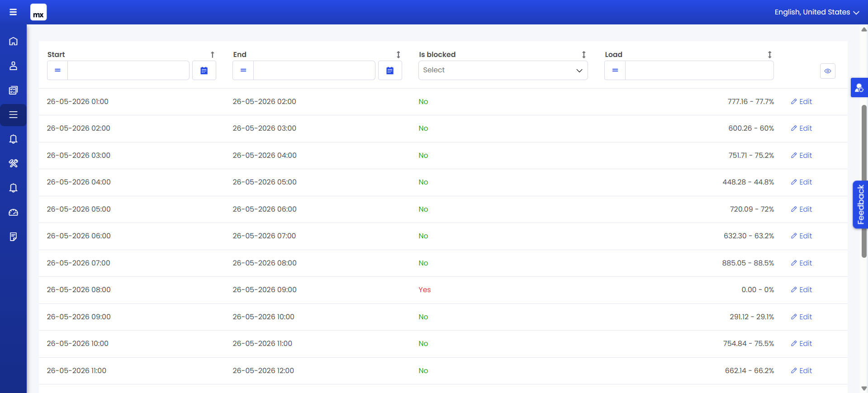
Task: Edit the row with load 600.26 - 60%
Action: tap(802, 128)
